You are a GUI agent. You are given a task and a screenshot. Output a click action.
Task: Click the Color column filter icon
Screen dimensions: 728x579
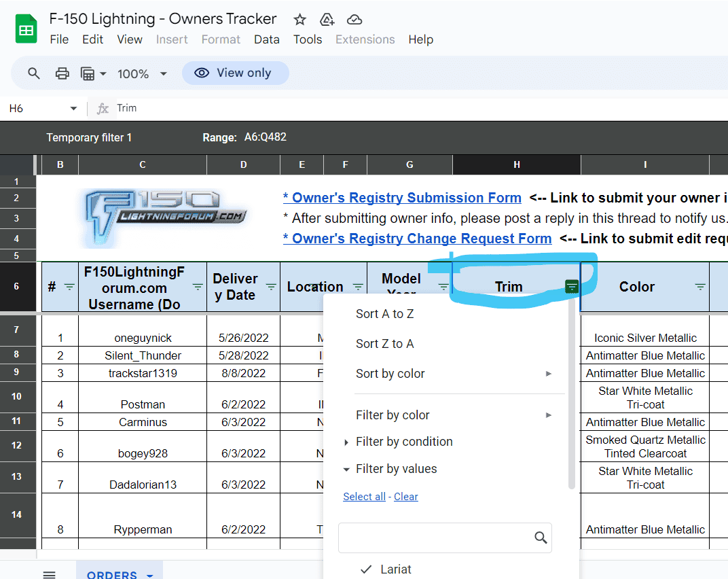[700, 287]
